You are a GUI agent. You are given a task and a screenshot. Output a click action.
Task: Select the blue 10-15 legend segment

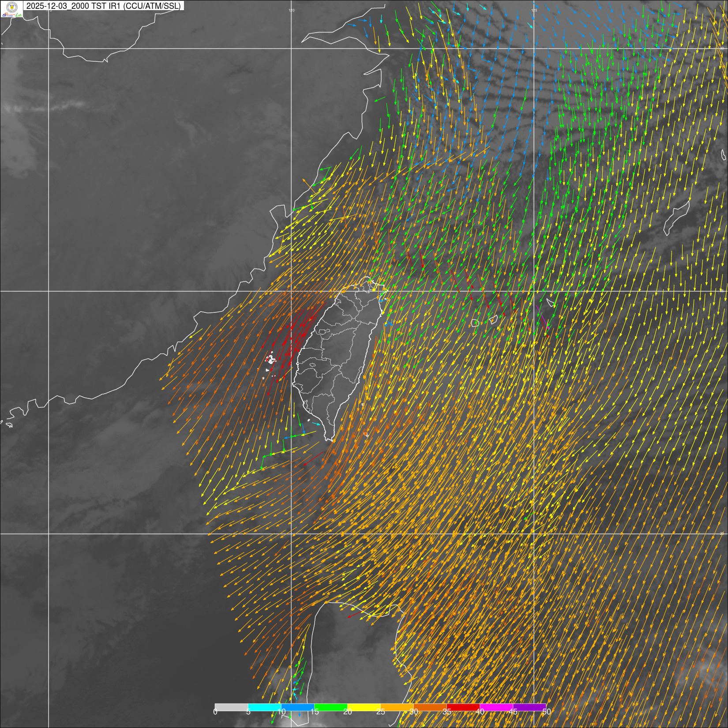(x=298, y=707)
